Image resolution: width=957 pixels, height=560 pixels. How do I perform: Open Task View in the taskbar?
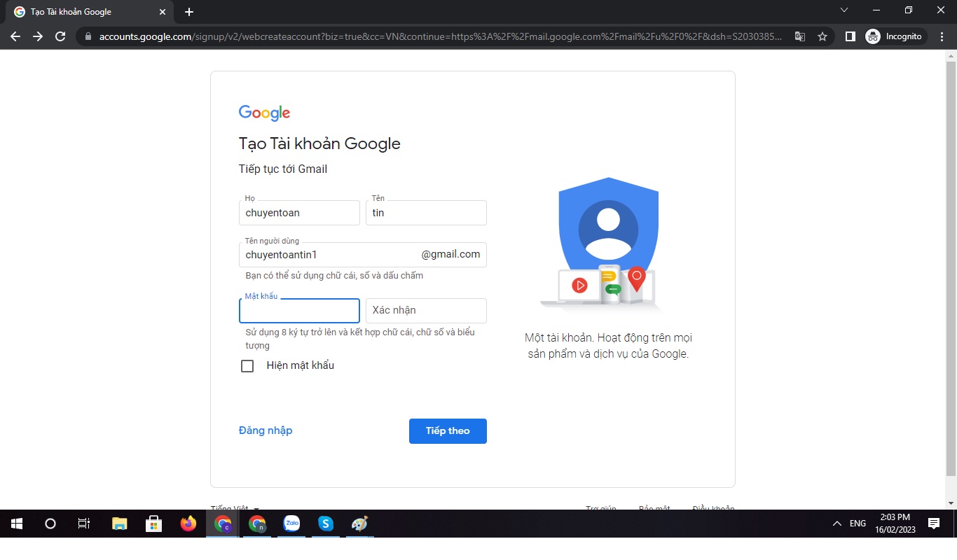83,524
